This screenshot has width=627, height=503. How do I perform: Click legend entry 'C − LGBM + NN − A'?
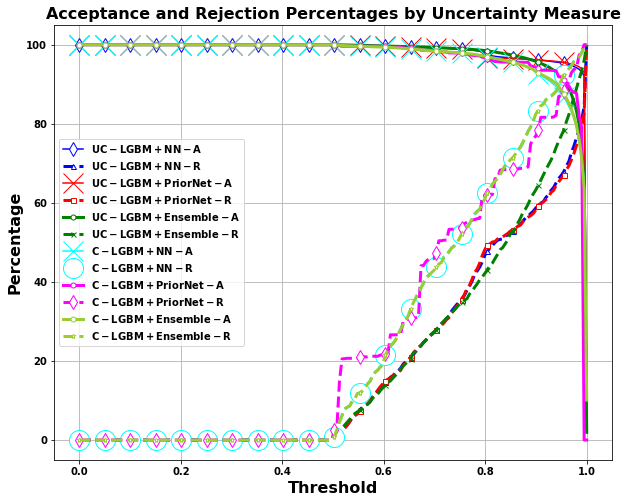coord(142,251)
